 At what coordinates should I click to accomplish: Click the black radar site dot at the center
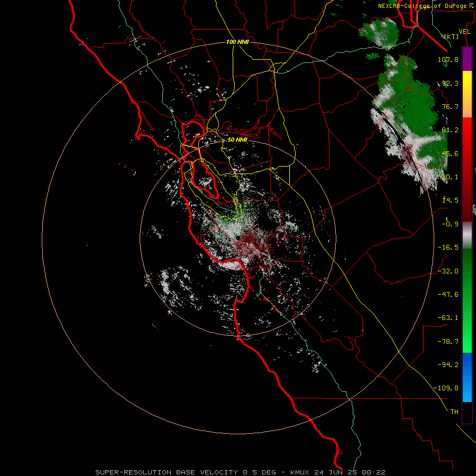(x=239, y=238)
